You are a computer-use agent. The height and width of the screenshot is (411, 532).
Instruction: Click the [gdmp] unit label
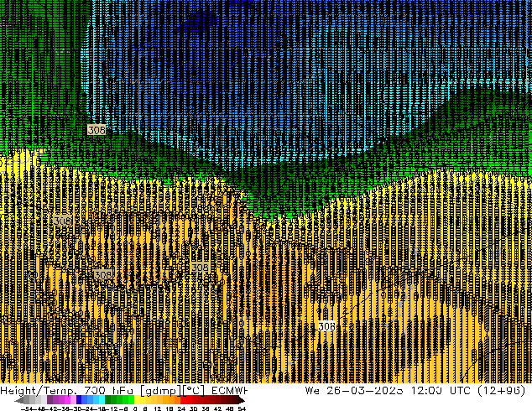tap(161, 391)
